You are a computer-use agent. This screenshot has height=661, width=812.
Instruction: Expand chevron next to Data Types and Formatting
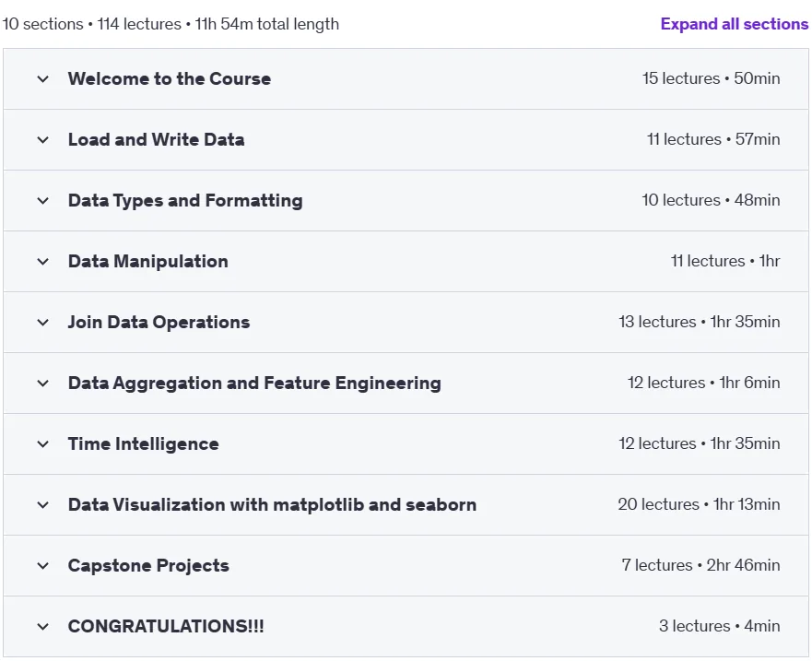pyautogui.click(x=43, y=201)
